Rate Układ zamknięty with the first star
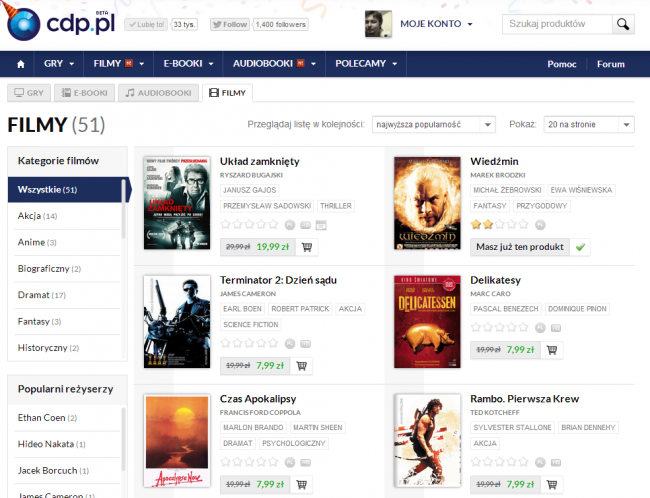 (226, 225)
